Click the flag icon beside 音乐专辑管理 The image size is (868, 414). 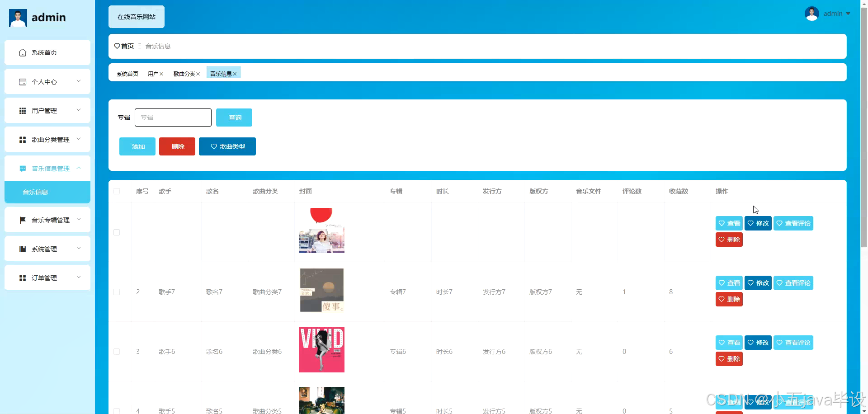pos(23,220)
